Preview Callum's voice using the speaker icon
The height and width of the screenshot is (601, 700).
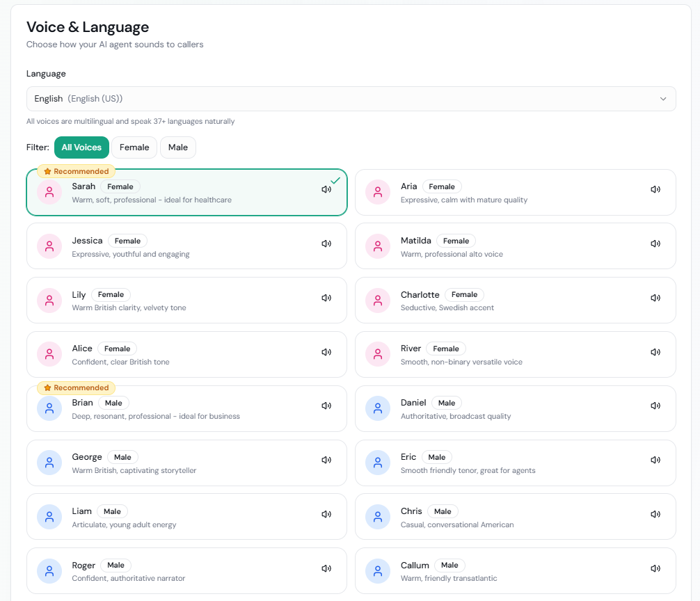(x=655, y=568)
